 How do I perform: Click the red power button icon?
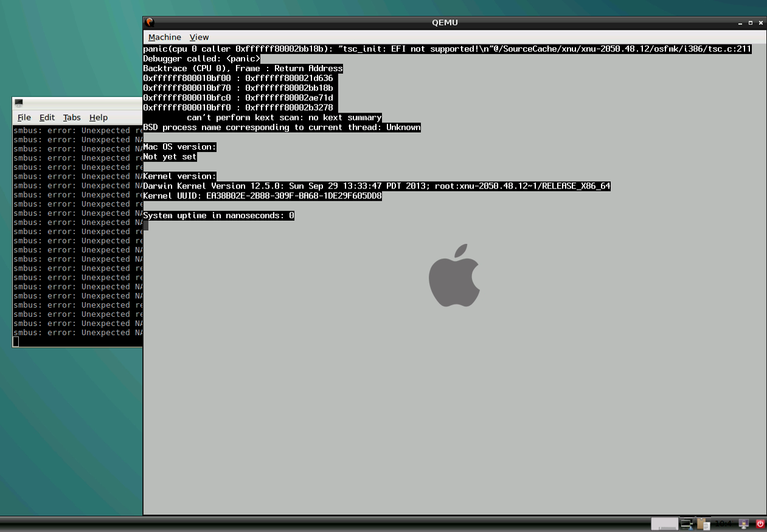click(x=760, y=523)
